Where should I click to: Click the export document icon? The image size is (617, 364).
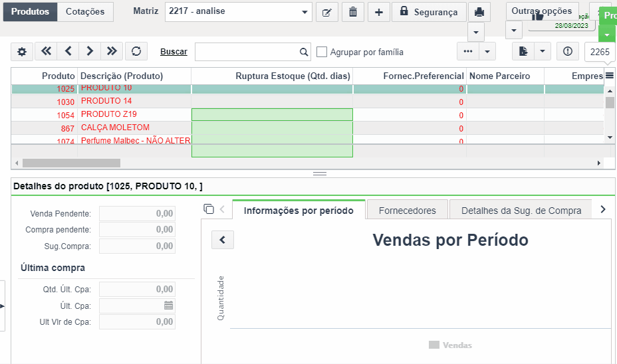pyautogui.click(x=523, y=51)
